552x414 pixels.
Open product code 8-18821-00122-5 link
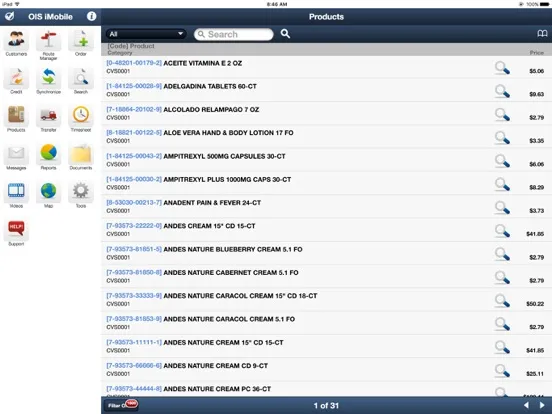(x=134, y=133)
